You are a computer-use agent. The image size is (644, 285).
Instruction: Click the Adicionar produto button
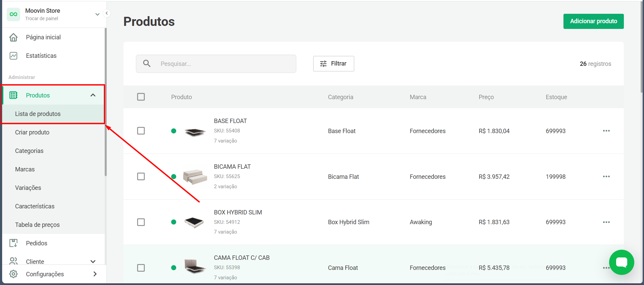coord(593,21)
